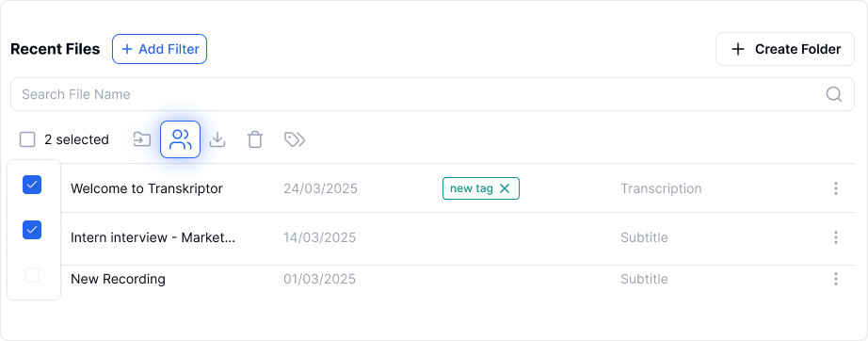Viewport: 868px width, 341px height.
Task: Open more options for Welcome to Transkriptor
Action: tap(836, 188)
